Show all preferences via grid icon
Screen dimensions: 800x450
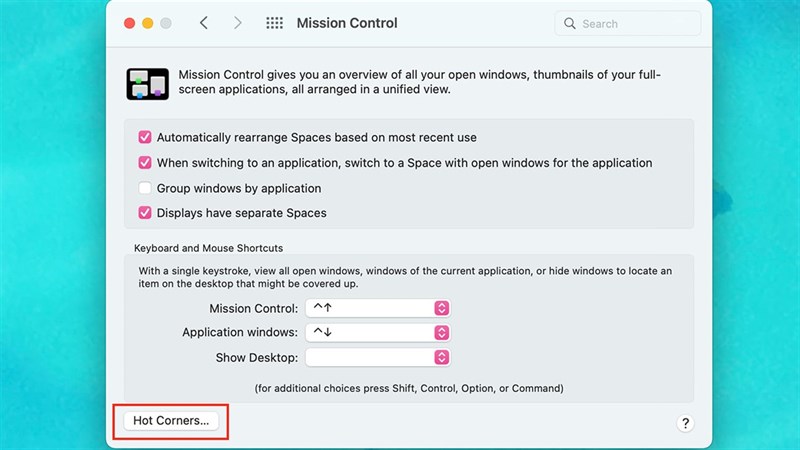click(x=274, y=23)
